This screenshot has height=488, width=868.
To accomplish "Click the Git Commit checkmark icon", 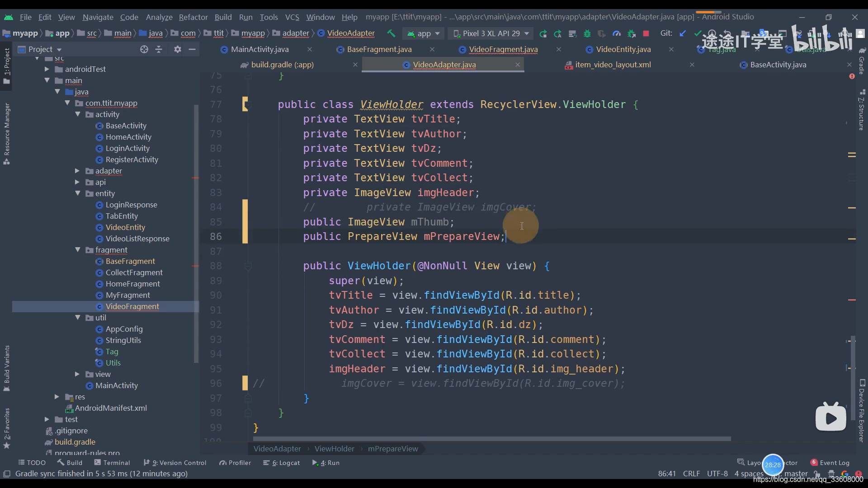I will 698,33.
